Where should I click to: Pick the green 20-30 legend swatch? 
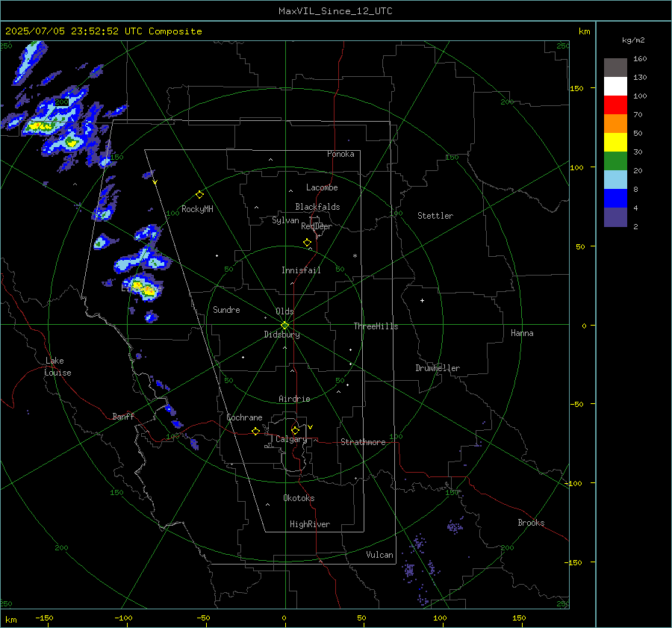(x=615, y=161)
